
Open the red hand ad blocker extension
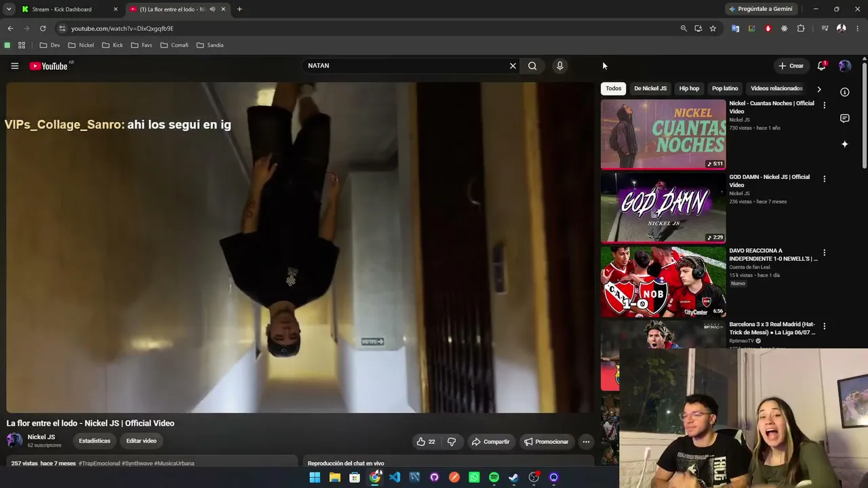pyautogui.click(x=768, y=28)
